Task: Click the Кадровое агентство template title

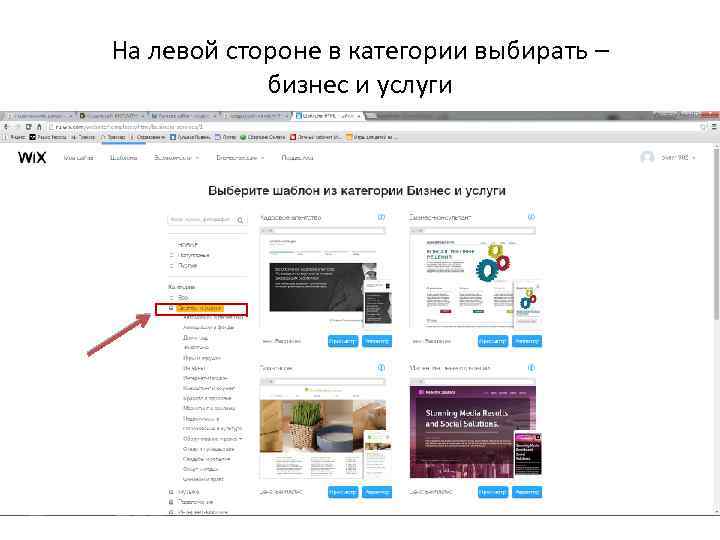Action: (291, 218)
